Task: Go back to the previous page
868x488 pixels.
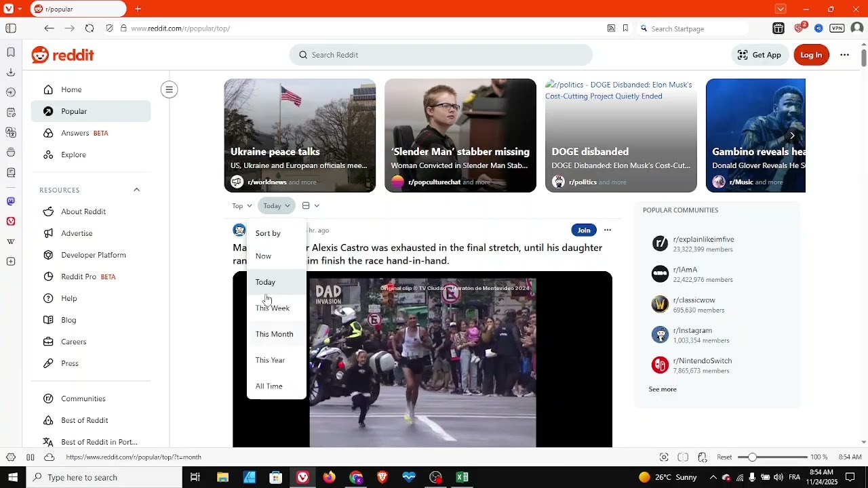Action: coord(49,28)
